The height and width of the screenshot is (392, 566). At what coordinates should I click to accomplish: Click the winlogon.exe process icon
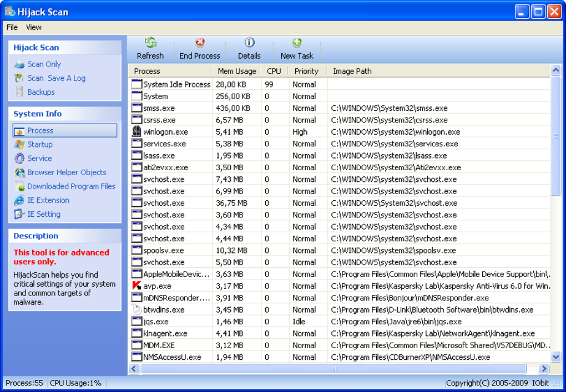tap(137, 131)
